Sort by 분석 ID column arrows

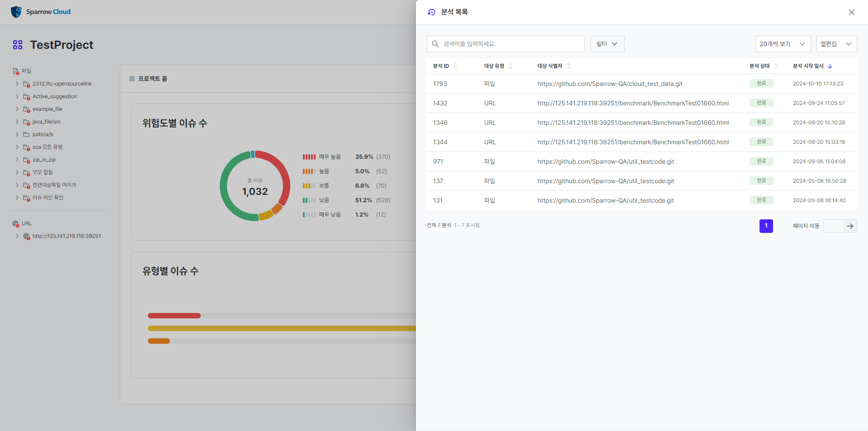click(x=455, y=66)
